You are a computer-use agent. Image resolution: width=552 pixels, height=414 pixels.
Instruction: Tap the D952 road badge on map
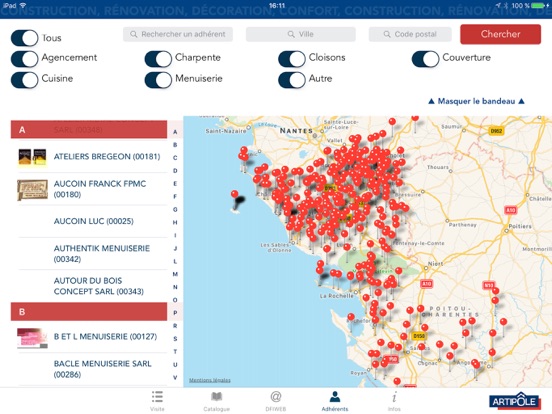(x=496, y=131)
